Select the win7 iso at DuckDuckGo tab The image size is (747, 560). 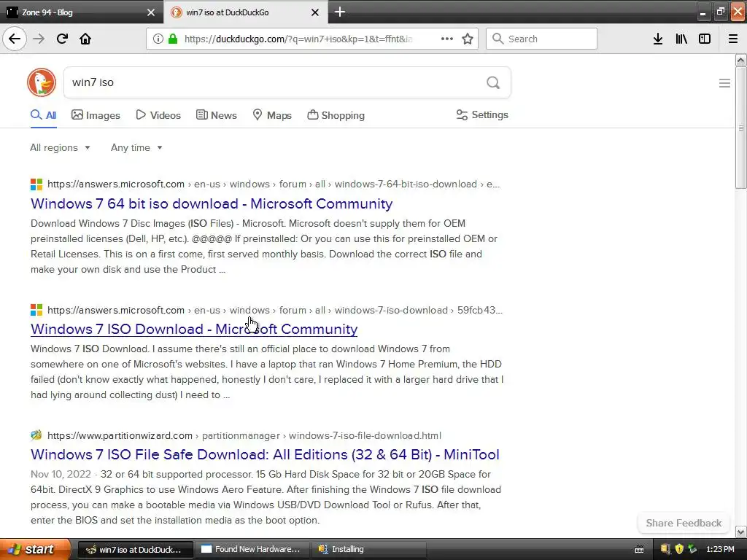point(245,12)
